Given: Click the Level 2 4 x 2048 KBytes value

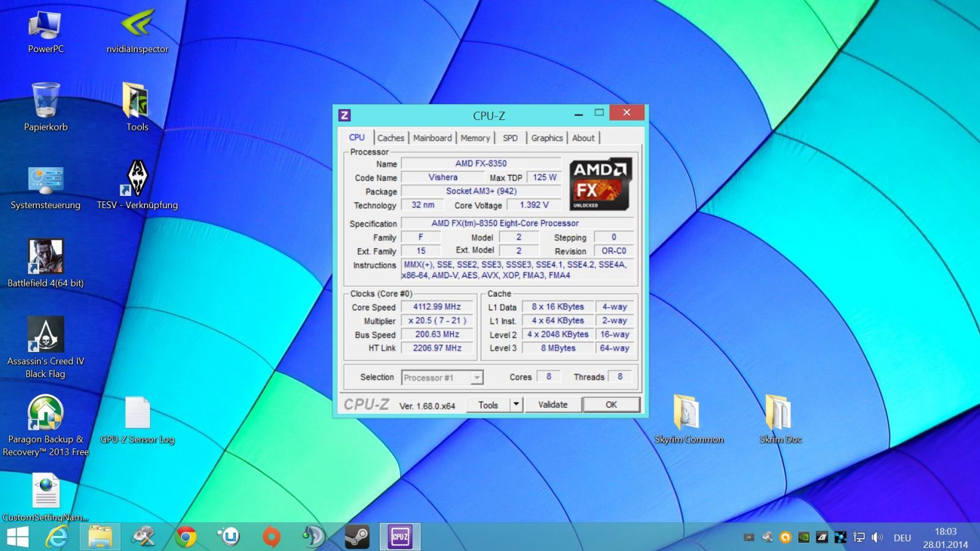Looking at the screenshot, I should tap(557, 334).
